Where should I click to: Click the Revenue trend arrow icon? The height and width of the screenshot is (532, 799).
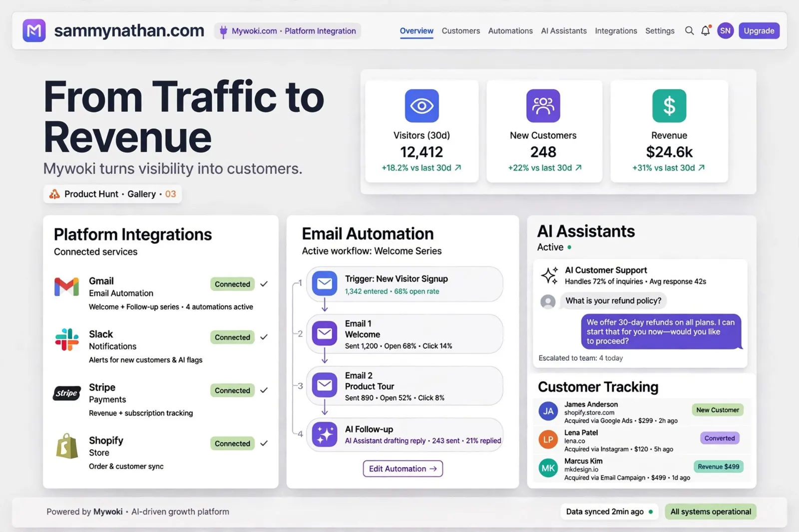coord(702,168)
